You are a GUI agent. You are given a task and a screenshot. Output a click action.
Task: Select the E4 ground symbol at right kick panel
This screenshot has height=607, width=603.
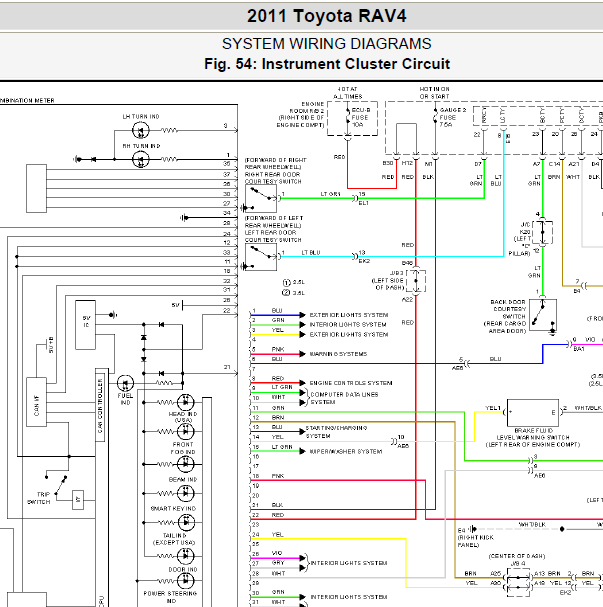point(473,529)
